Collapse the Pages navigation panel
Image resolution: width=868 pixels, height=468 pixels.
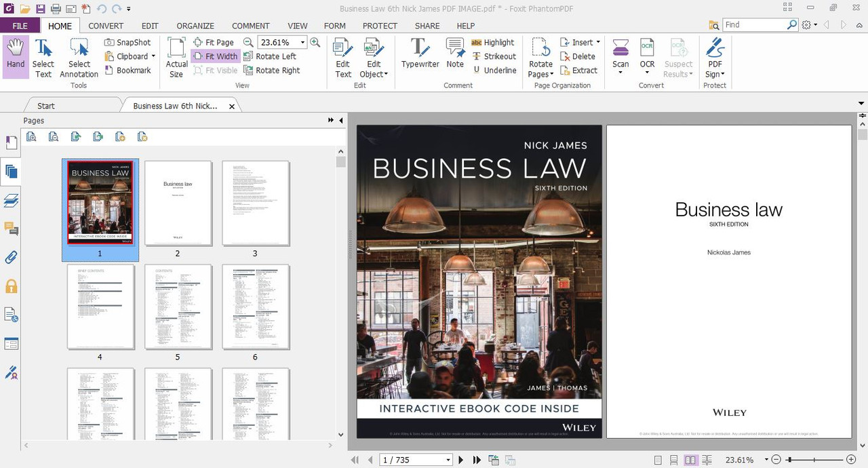(341, 120)
